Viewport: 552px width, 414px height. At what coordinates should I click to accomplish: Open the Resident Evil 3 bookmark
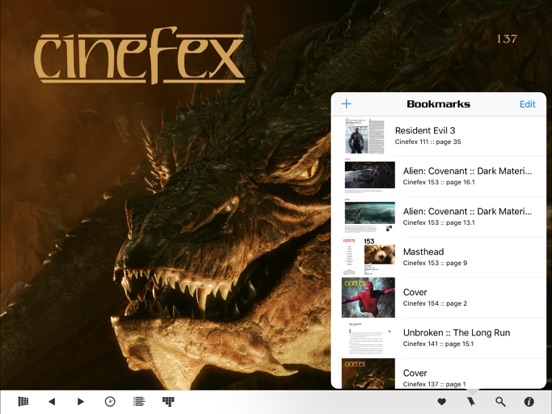click(x=439, y=136)
